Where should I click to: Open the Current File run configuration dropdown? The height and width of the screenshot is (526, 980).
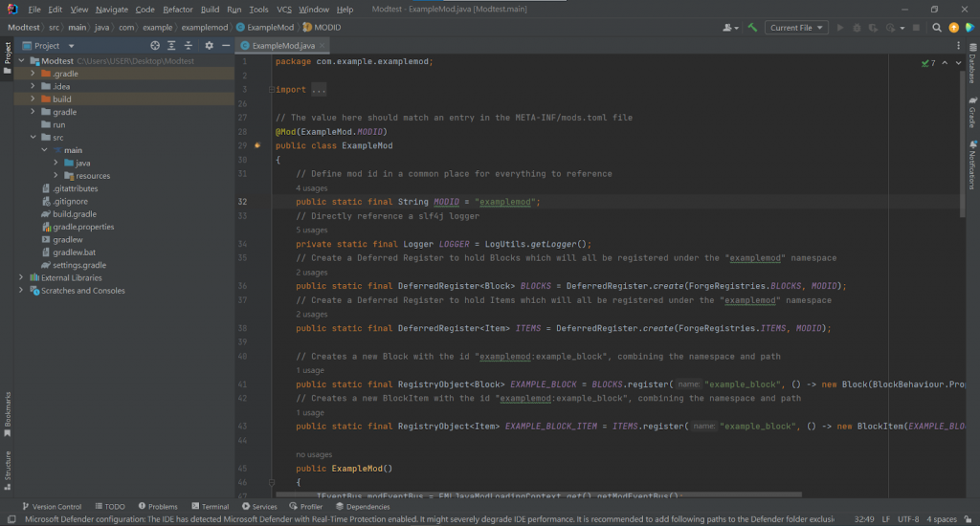click(796, 28)
